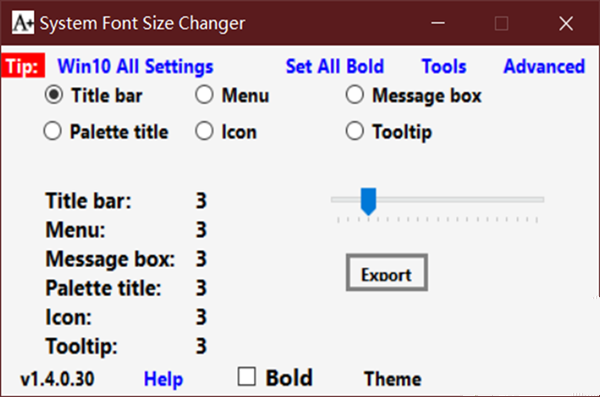This screenshot has height=397, width=600.
Task: Select the Palette title radio button
Action: click(x=52, y=131)
